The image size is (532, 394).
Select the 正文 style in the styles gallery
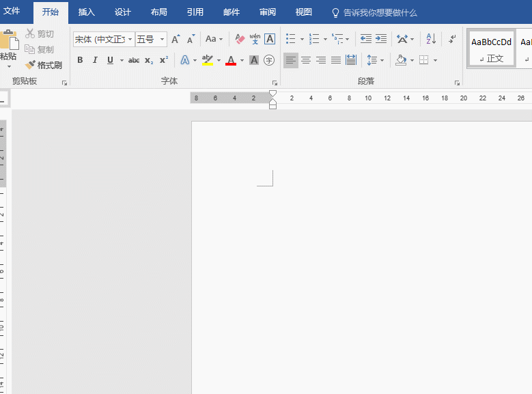[492, 48]
